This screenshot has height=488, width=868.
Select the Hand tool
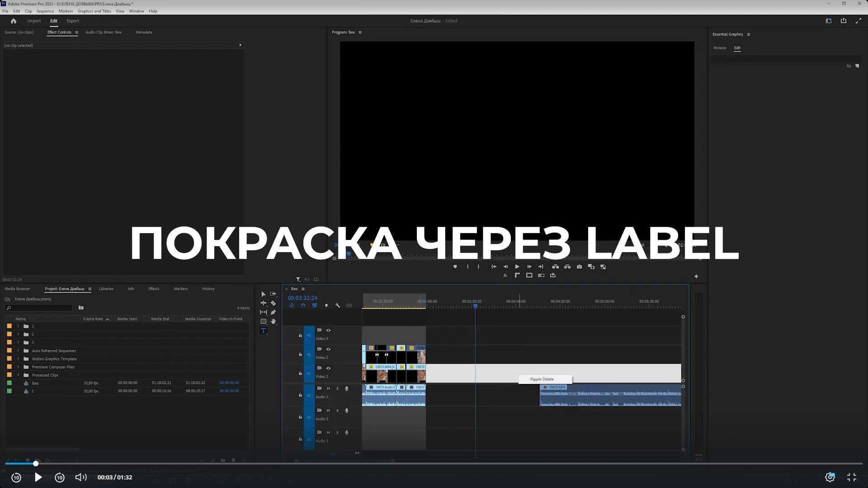273,322
